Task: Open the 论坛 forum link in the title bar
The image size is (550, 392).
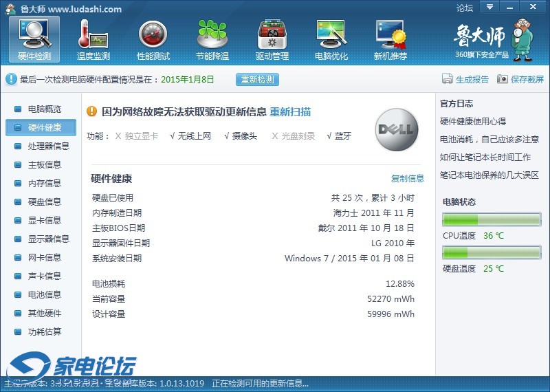Action: click(x=465, y=8)
